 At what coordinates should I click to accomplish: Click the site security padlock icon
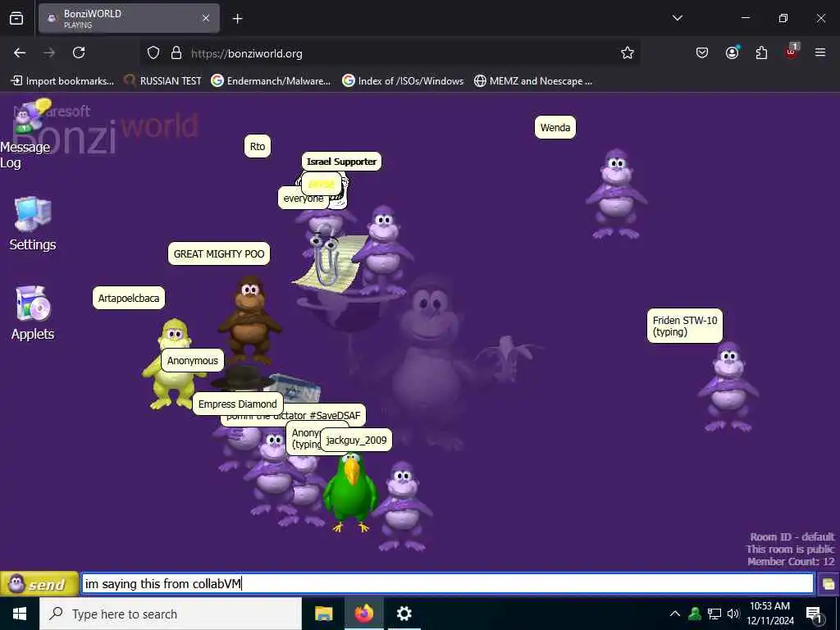(x=176, y=53)
